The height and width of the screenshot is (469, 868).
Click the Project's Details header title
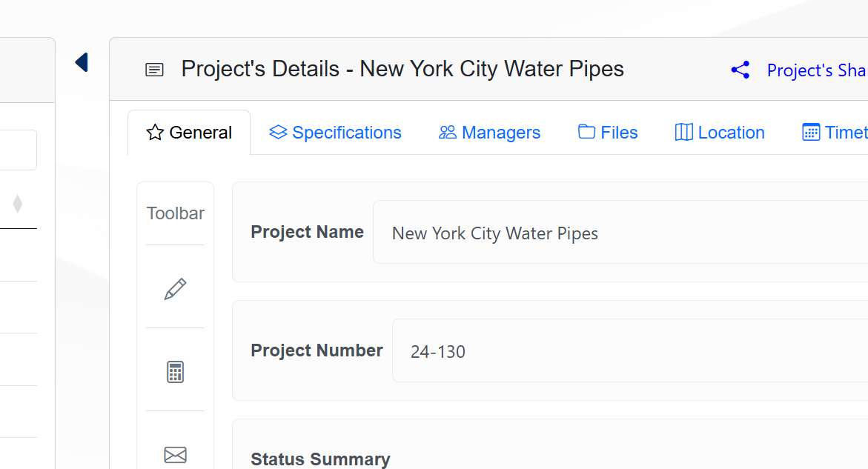pyautogui.click(x=402, y=69)
